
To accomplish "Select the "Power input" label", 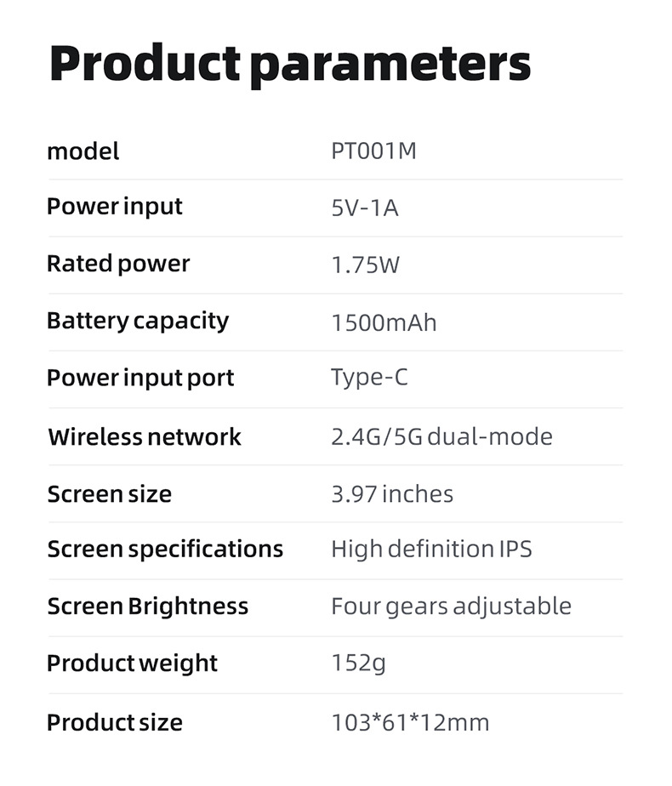I will (115, 207).
